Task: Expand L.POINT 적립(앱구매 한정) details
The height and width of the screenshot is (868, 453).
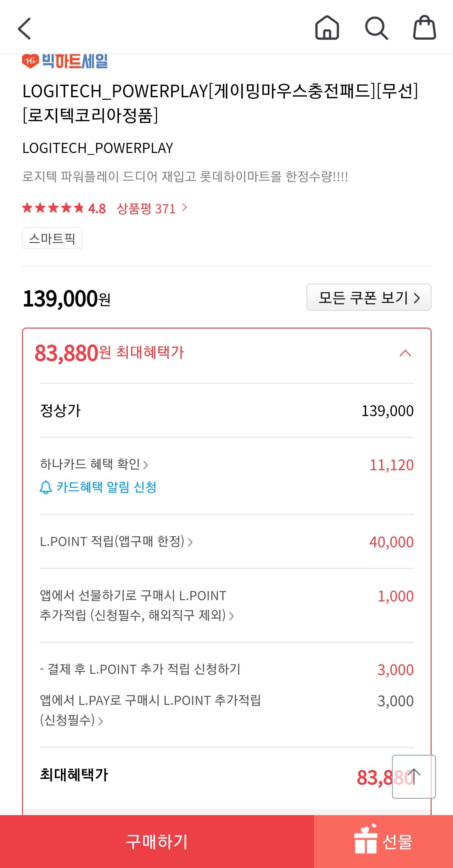Action: point(116,542)
